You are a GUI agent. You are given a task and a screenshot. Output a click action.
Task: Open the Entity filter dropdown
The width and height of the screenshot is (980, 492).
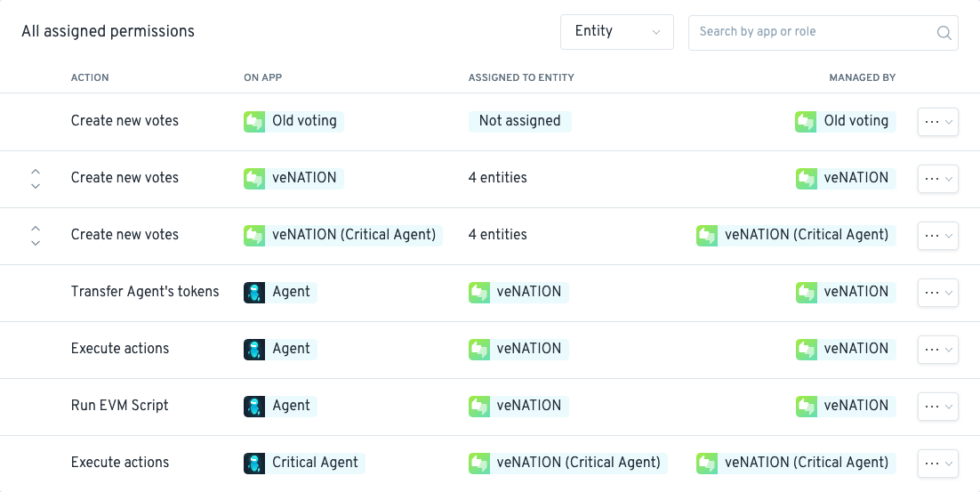617,32
